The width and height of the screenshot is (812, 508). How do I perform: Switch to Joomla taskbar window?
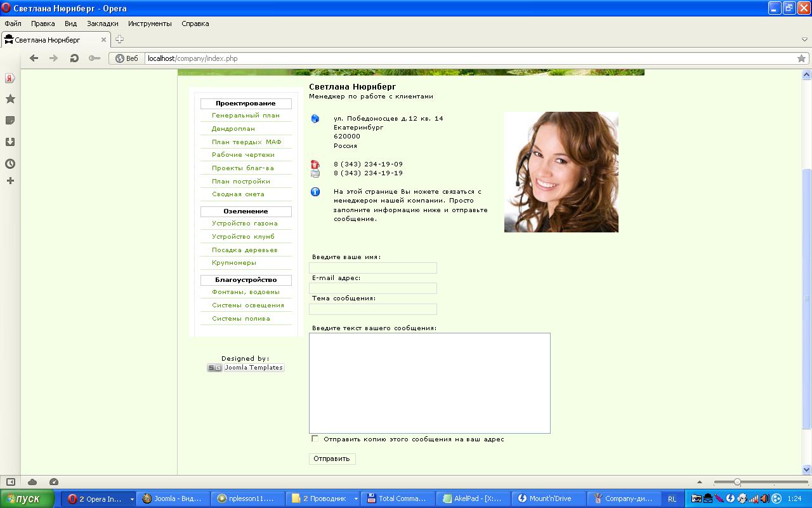[174, 499]
